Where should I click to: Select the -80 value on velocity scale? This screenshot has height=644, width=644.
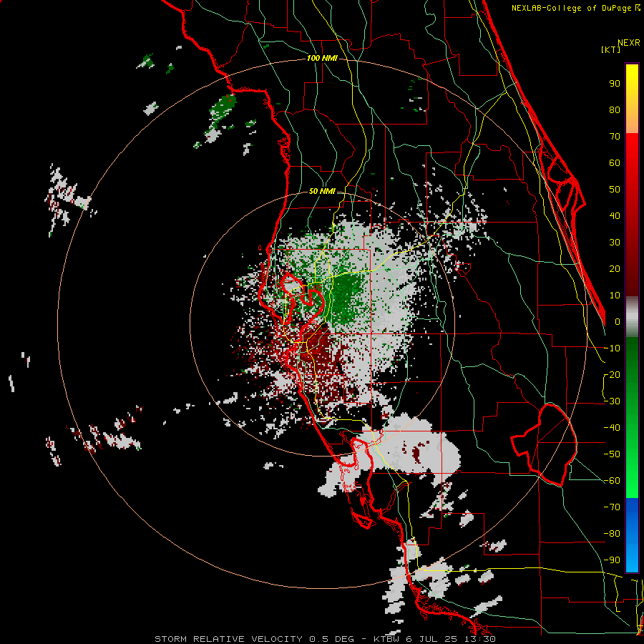[612, 534]
